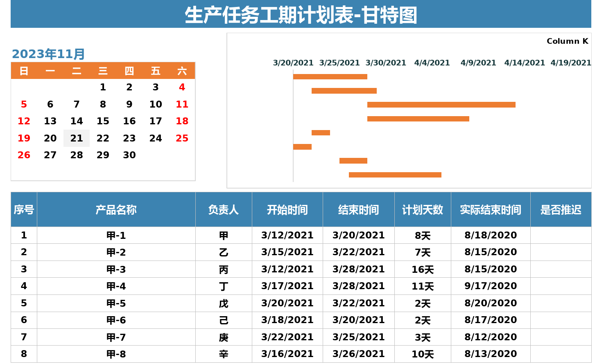
Task: Click the 日 weekday header in calendar
Action: 24,71
